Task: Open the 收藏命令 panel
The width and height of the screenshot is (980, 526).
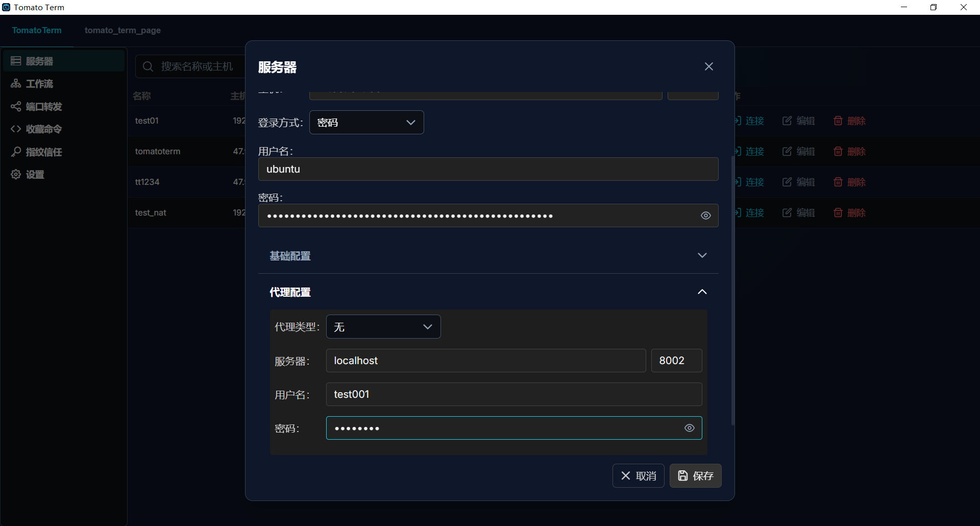Action: (44, 129)
